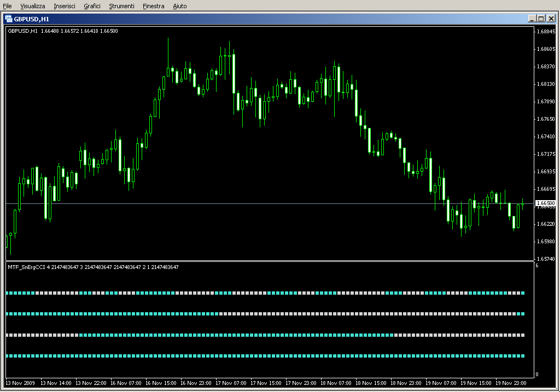Viewport: 560px width, 392px height.
Task: Click the 1.65980 price scale label
Action: coord(546,241)
